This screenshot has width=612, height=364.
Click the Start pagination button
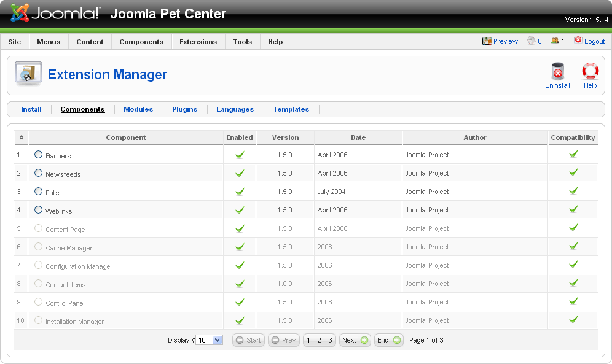pos(248,340)
